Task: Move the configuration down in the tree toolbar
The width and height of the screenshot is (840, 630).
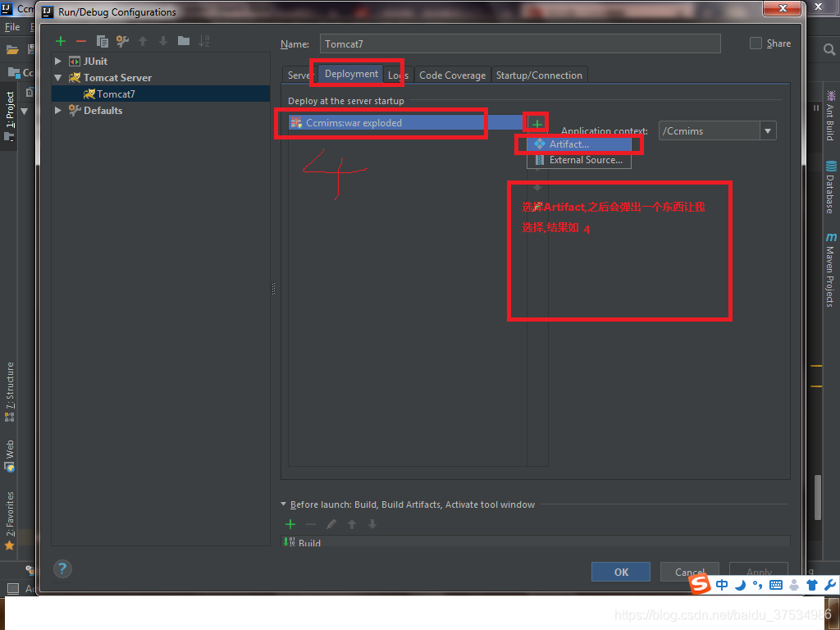Action: [163, 41]
